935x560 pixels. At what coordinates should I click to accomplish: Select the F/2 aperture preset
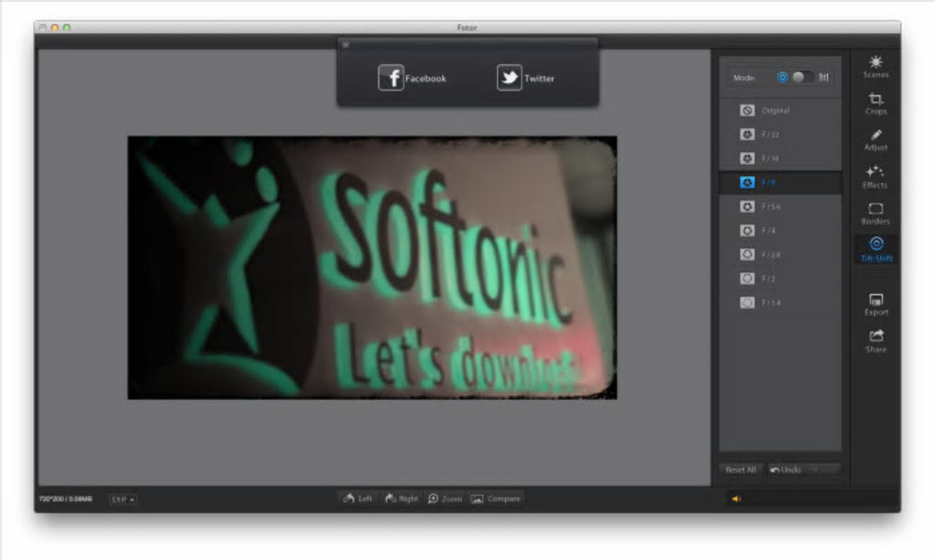pos(780,279)
